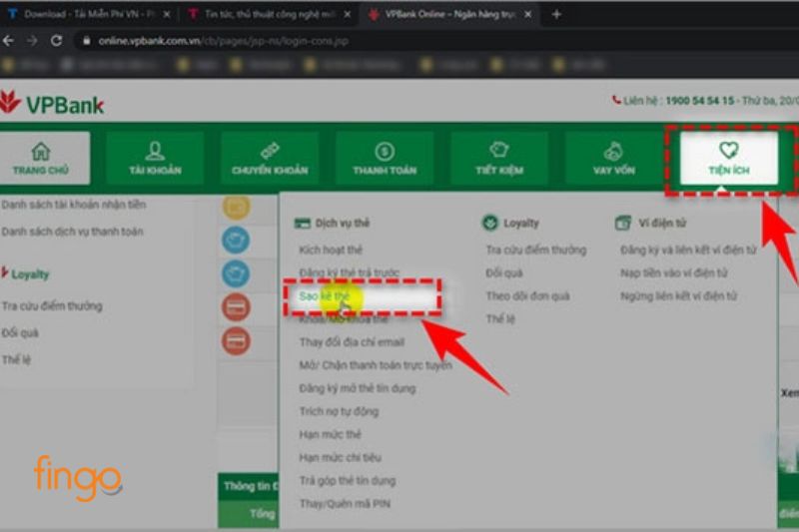The image size is (799, 532).
Task: Open the Tiết kiệm menu
Action: coord(499,159)
